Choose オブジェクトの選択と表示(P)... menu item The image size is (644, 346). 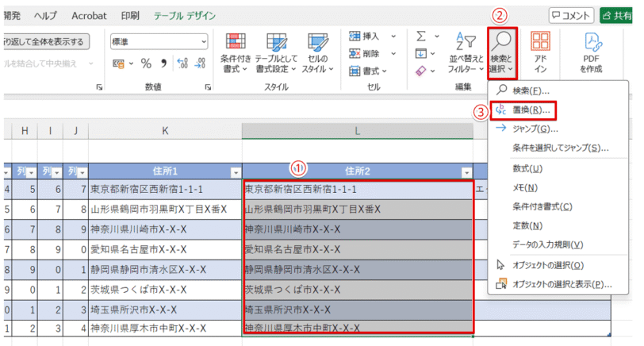pos(558,284)
